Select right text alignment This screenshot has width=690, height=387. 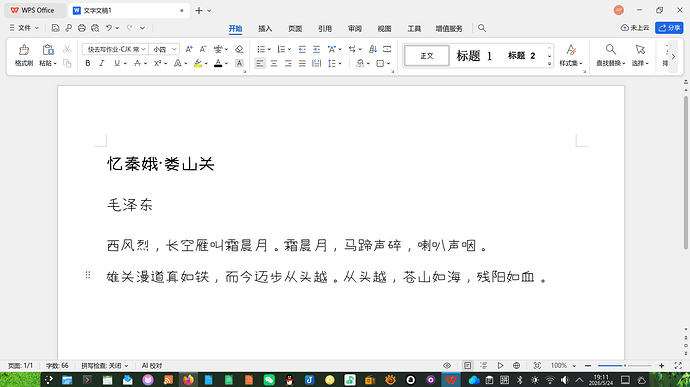tap(288, 63)
